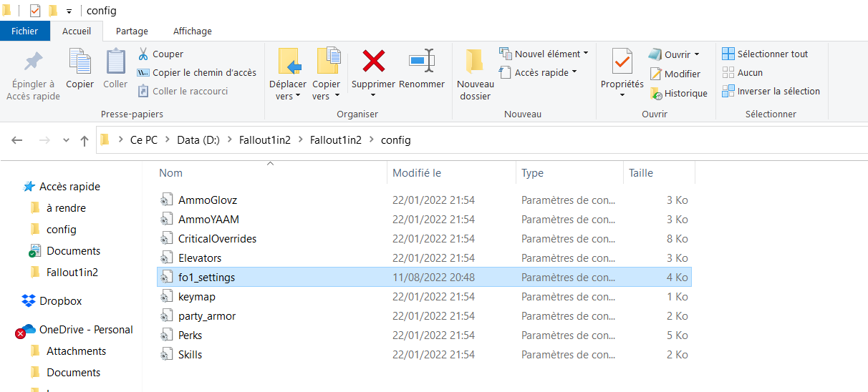The height and width of the screenshot is (392, 868).
Task: Open the Fichier menu tab
Action: [25, 31]
